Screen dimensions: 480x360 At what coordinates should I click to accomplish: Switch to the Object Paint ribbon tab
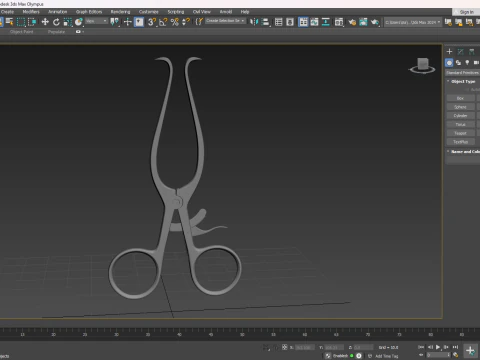pos(22,32)
